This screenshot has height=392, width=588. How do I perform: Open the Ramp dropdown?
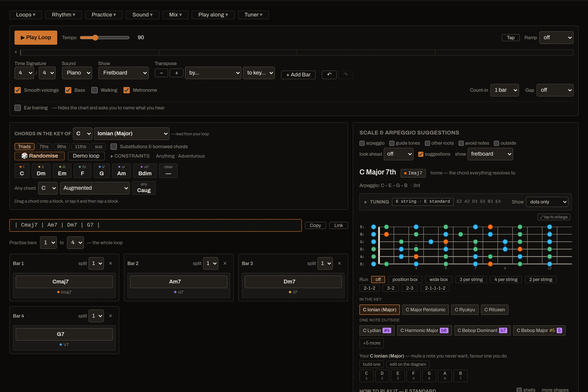tap(556, 37)
